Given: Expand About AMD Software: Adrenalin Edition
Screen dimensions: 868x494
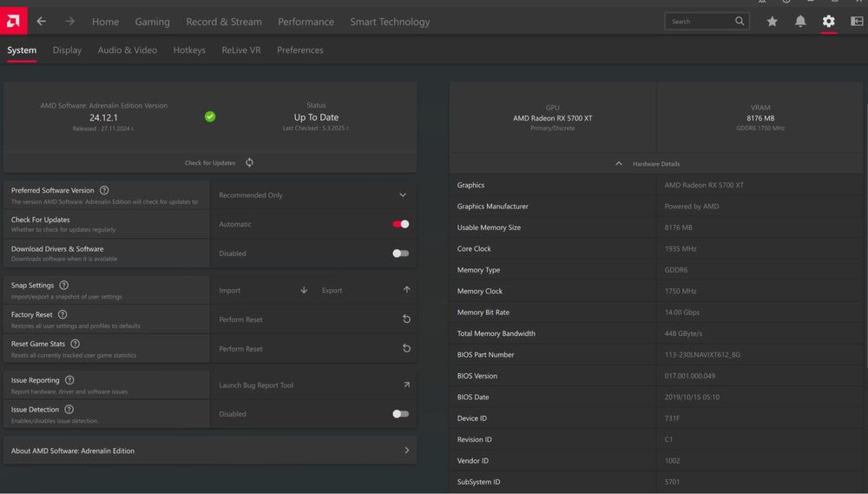Looking at the screenshot, I should click(210, 451).
